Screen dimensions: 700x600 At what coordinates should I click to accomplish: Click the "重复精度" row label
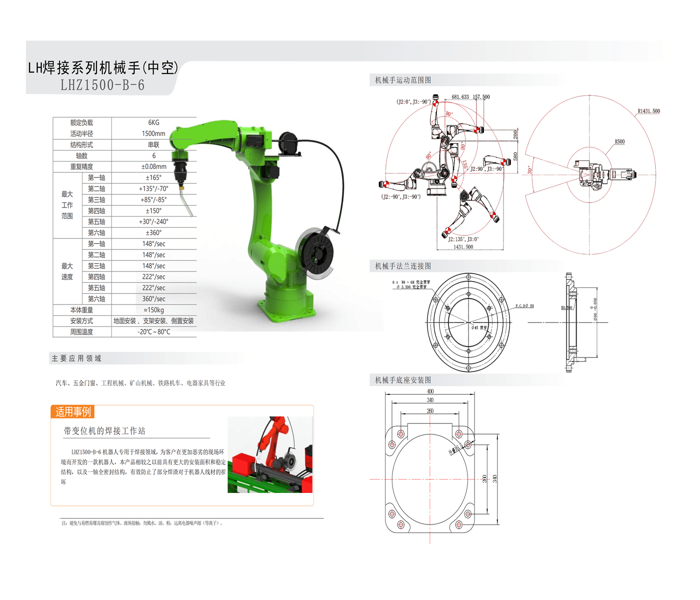81,166
